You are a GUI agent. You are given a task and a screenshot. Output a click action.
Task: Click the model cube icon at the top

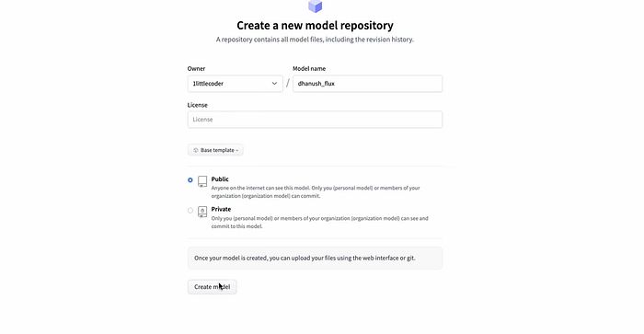tap(315, 6)
